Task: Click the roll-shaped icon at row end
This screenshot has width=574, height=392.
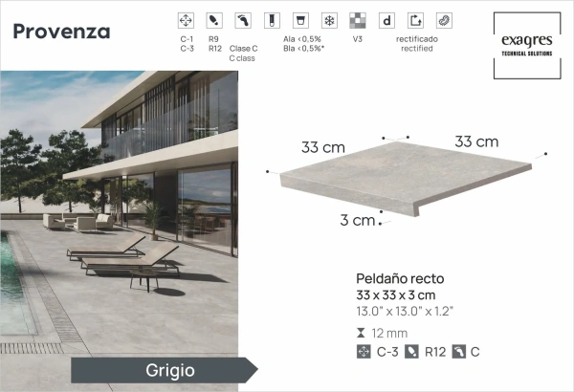Action: 443,20
